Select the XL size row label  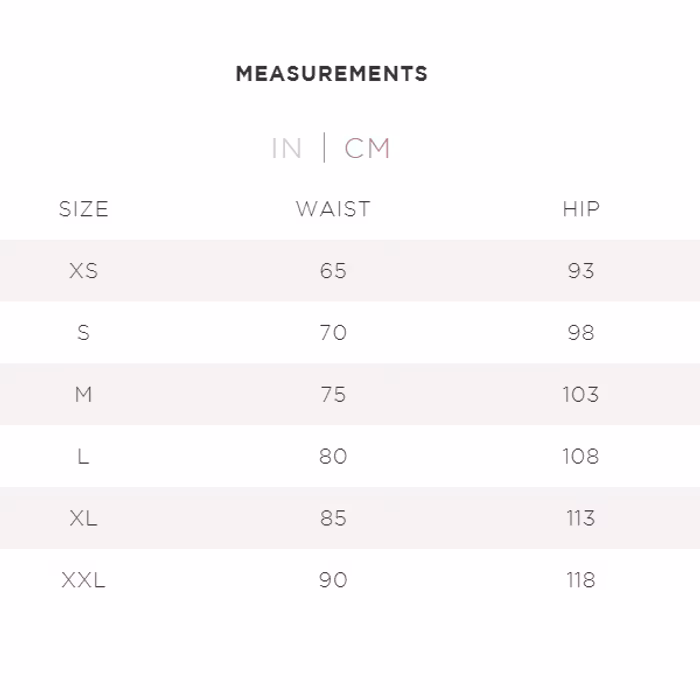[83, 519]
